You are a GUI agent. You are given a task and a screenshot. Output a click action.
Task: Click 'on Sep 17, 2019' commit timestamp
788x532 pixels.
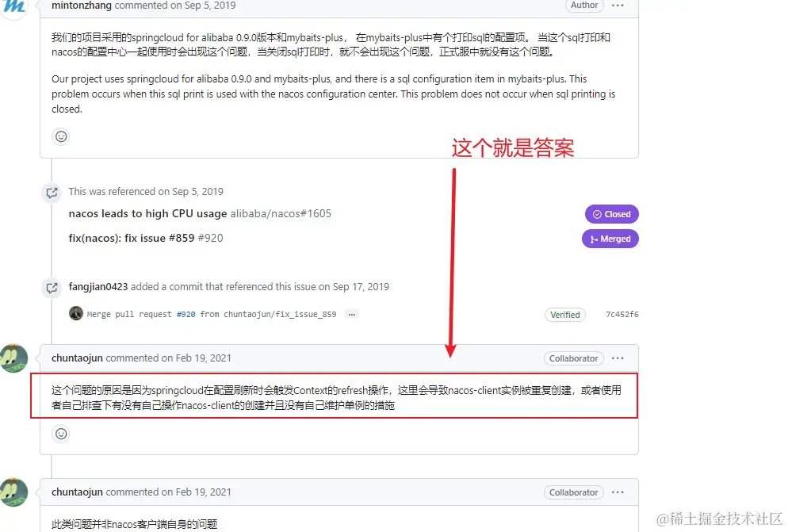click(354, 287)
